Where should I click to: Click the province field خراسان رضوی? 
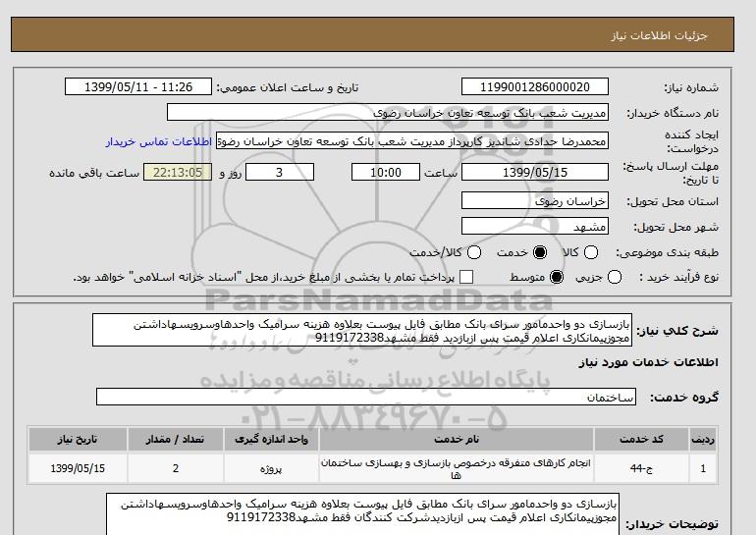point(535,201)
